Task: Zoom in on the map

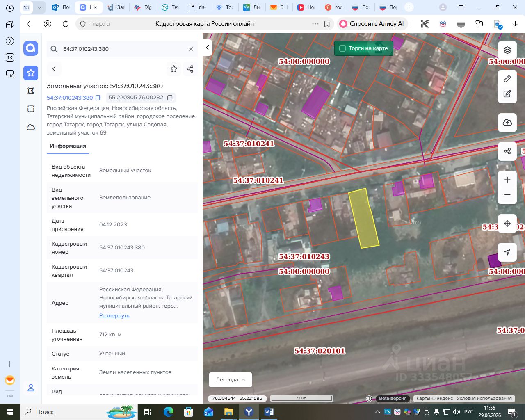Action: point(507,180)
